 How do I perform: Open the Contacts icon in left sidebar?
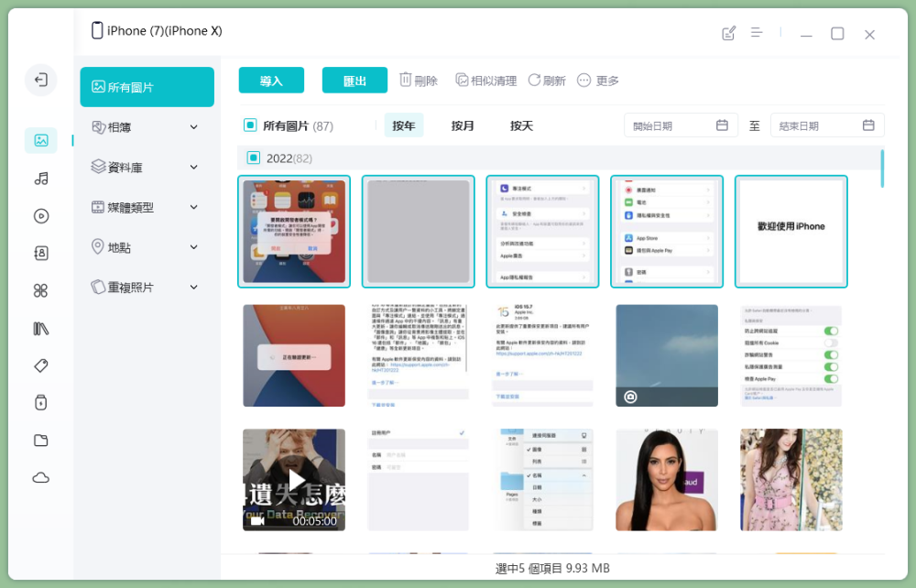pos(40,254)
